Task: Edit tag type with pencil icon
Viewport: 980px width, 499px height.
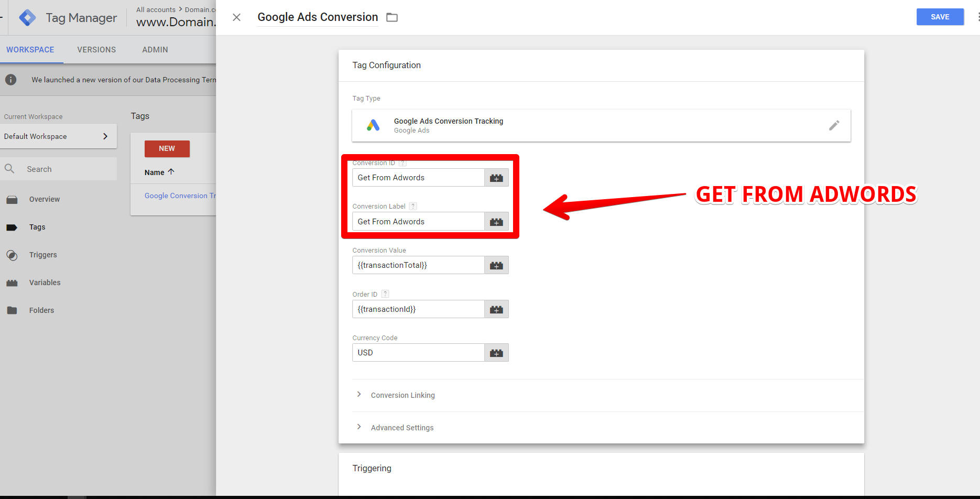Action: (x=834, y=125)
